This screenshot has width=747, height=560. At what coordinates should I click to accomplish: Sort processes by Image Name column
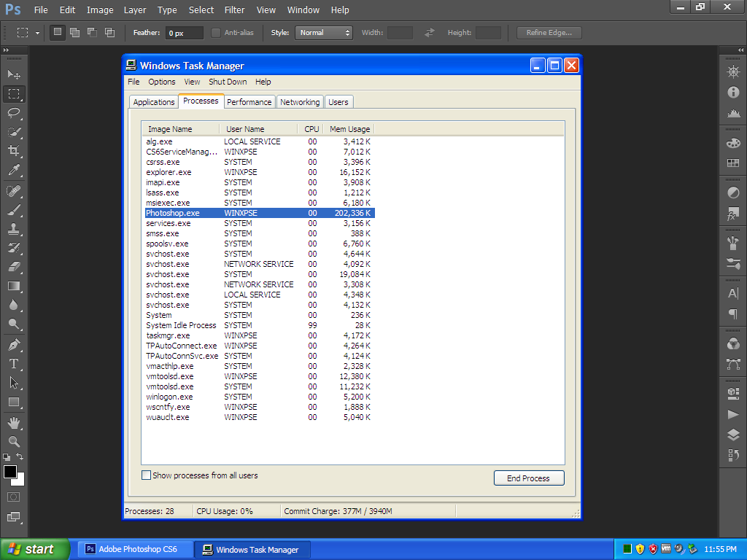coord(180,129)
